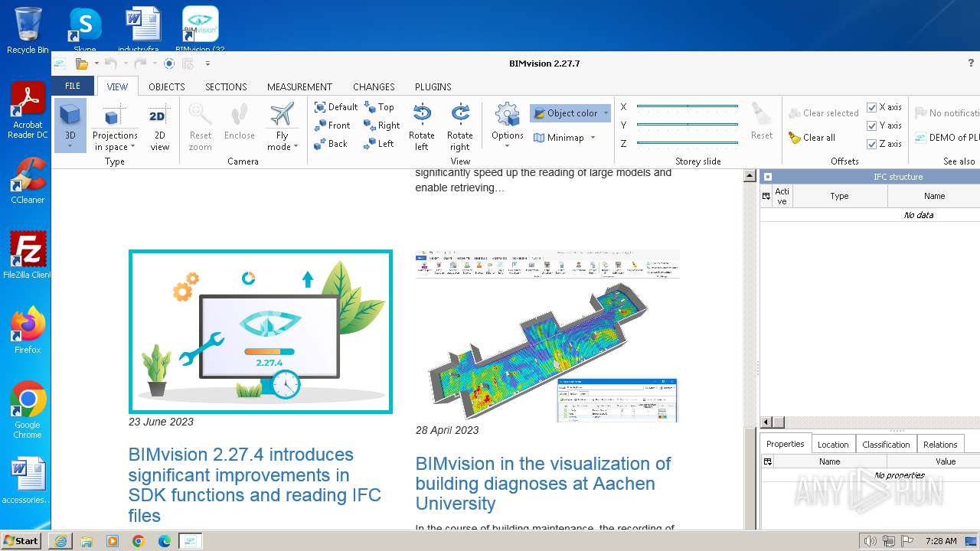The image size is (980, 551).
Task: Open help question mark
Action: pyautogui.click(x=972, y=64)
